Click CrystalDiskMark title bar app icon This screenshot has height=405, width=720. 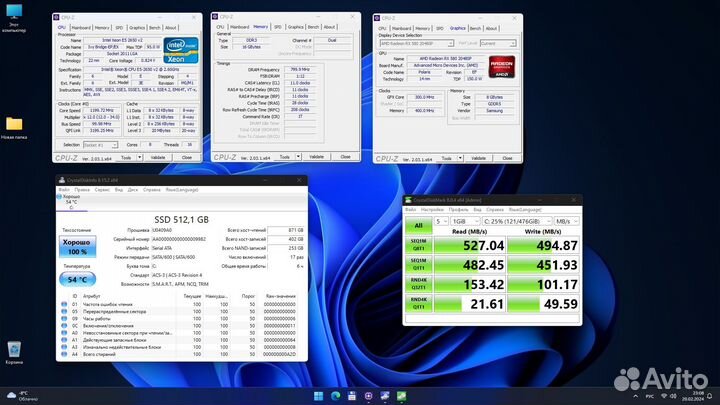click(x=408, y=200)
